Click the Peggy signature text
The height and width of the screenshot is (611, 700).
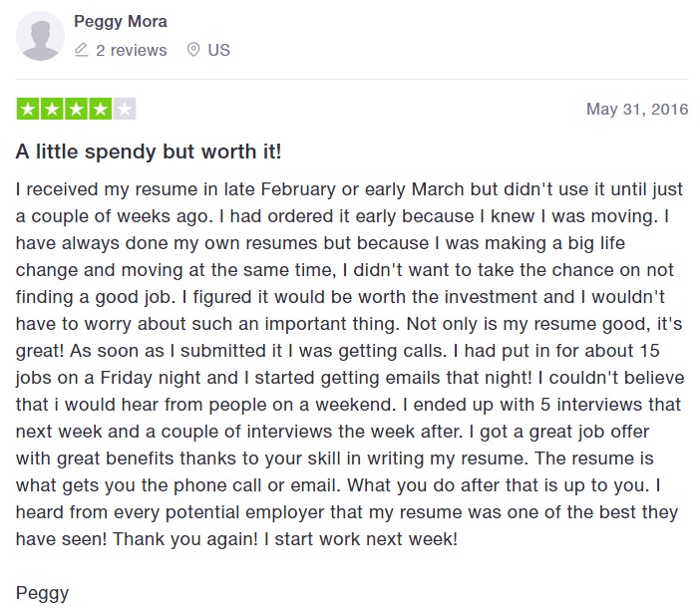42,594
